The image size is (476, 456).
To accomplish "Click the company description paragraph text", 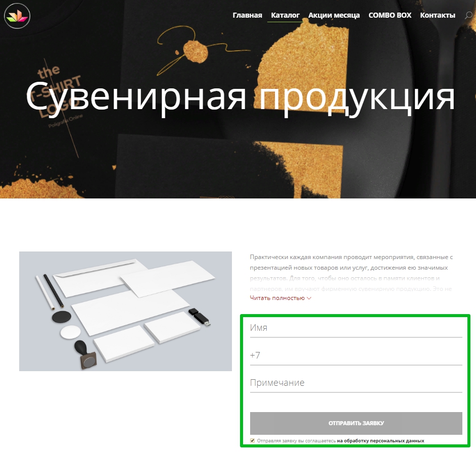I will pos(351,273).
